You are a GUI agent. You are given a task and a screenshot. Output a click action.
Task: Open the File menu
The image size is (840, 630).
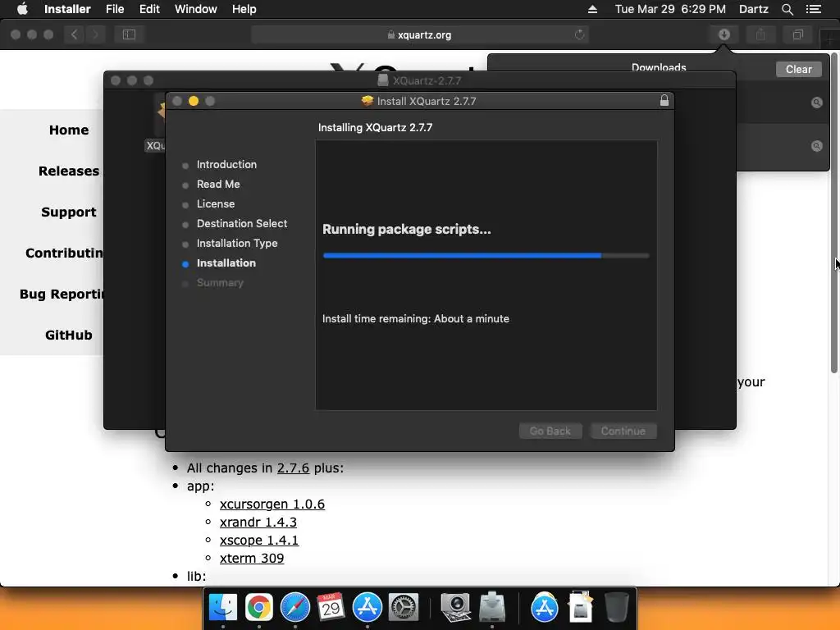(x=115, y=9)
